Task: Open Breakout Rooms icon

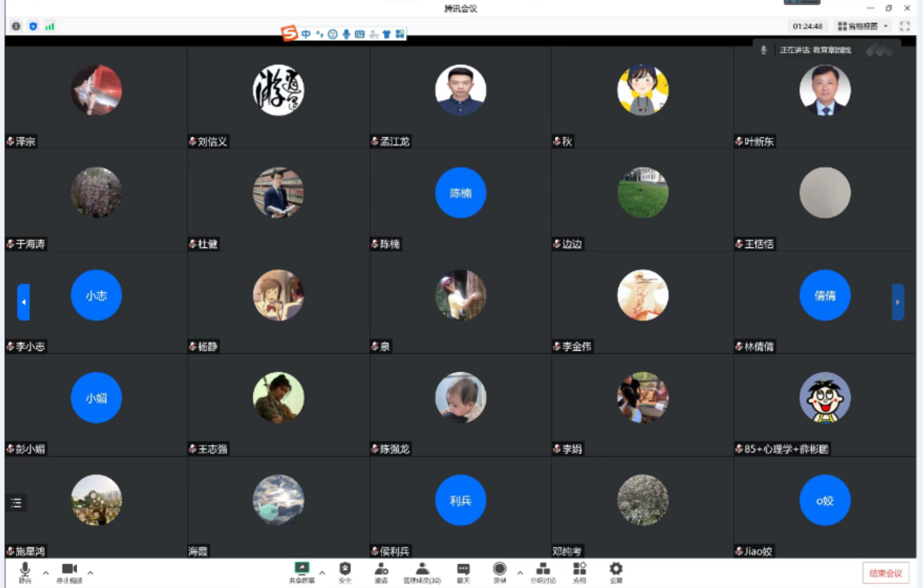Action: [543, 571]
